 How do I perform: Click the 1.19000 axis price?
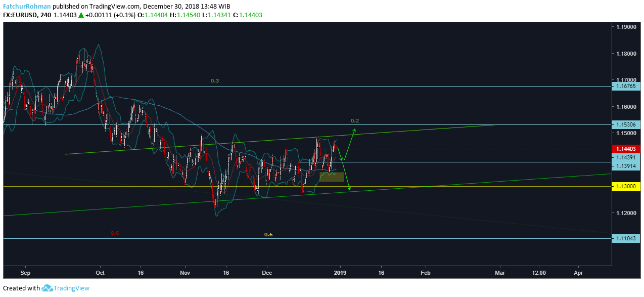pyautogui.click(x=626, y=27)
